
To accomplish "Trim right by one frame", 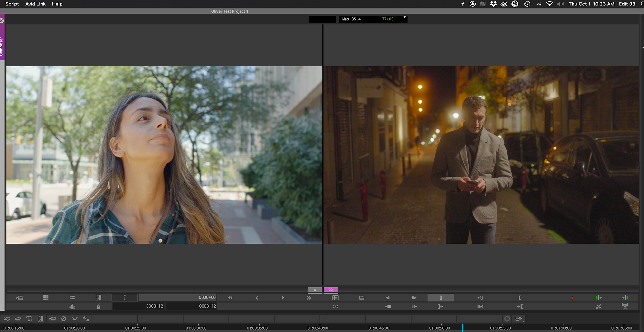I will (x=283, y=298).
